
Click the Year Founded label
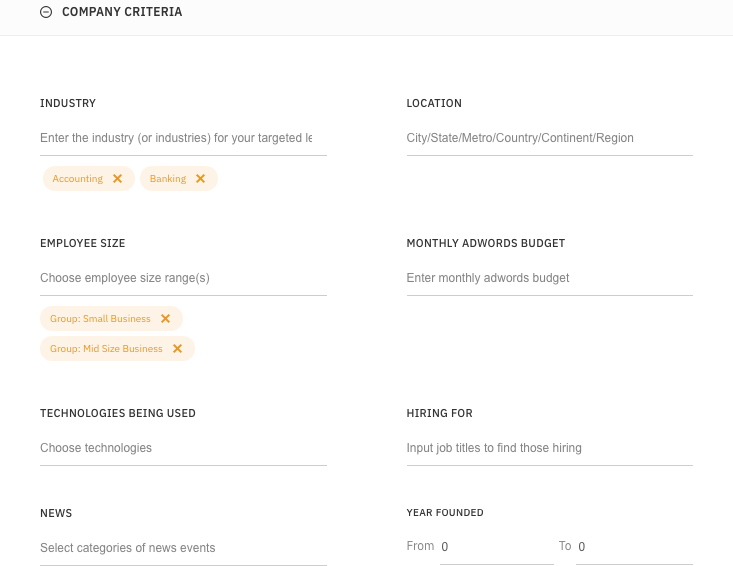[444, 513]
